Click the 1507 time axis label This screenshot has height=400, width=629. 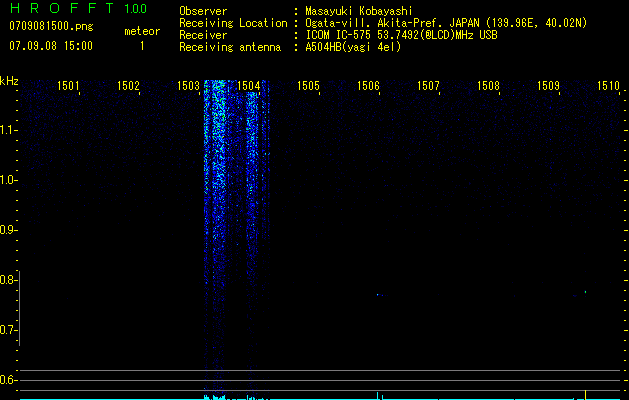point(428,85)
